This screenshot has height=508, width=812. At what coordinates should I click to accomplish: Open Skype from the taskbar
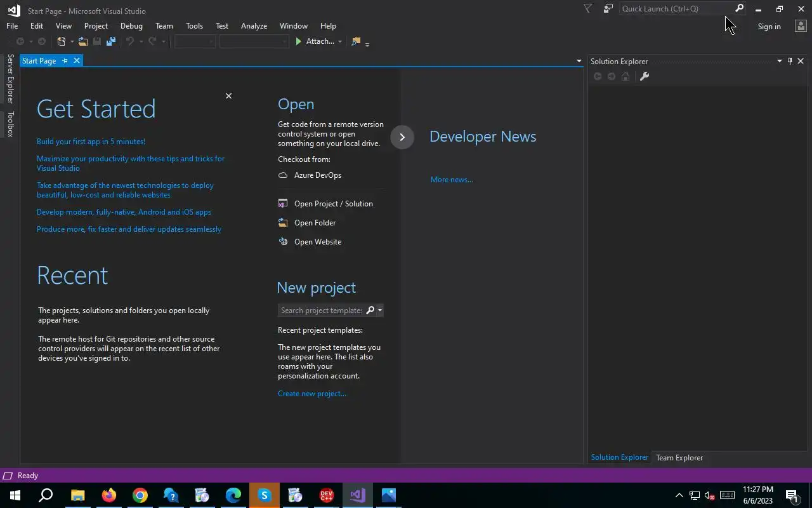[265, 495]
